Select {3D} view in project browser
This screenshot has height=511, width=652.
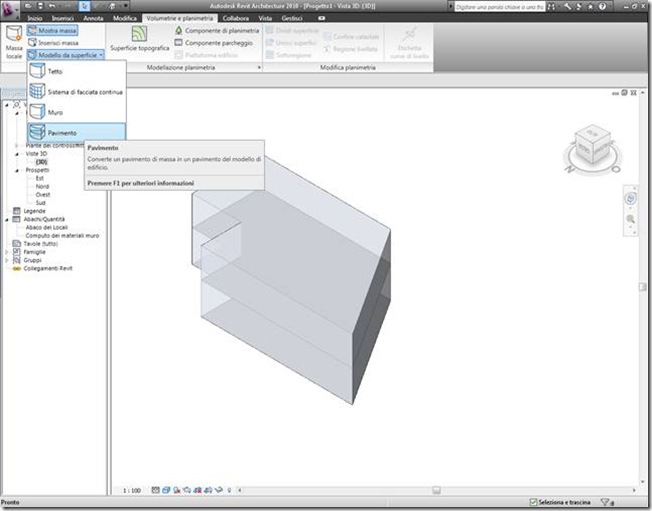(41, 162)
